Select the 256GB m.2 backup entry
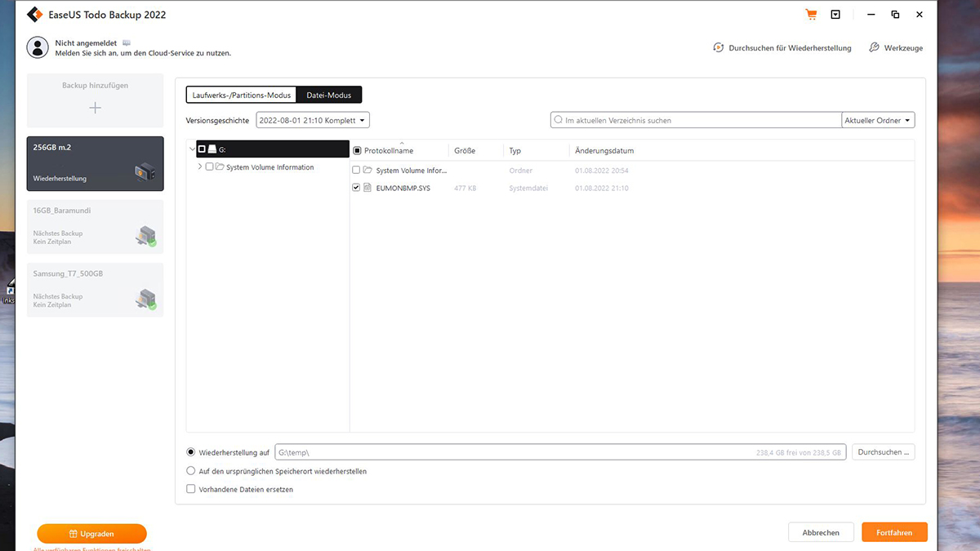The image size is (980, 551). click(95, 163)
